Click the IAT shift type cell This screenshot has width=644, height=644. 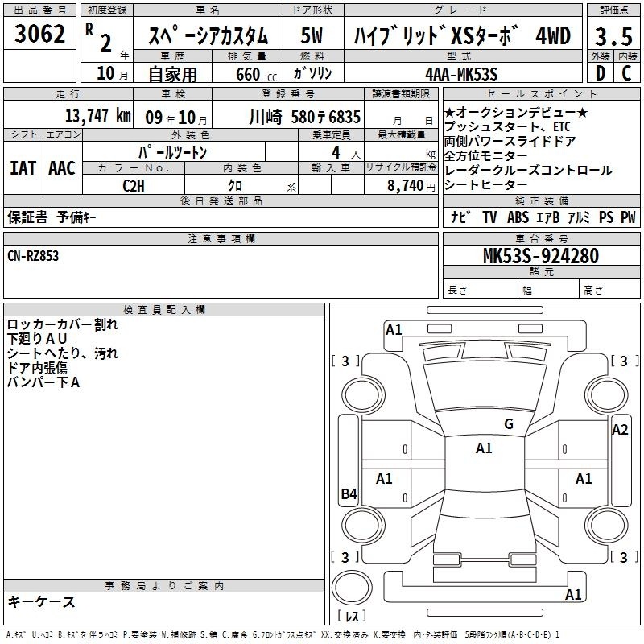[x=23, y=167]
